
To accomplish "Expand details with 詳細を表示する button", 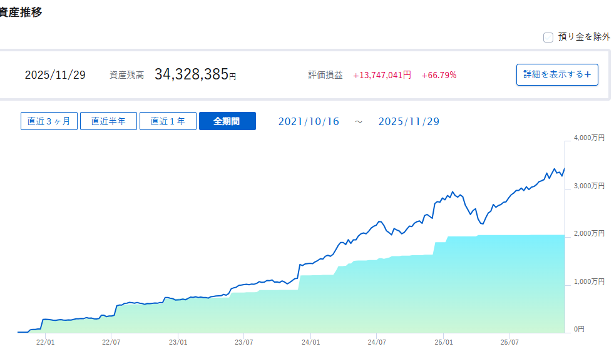I will (556, 74).
